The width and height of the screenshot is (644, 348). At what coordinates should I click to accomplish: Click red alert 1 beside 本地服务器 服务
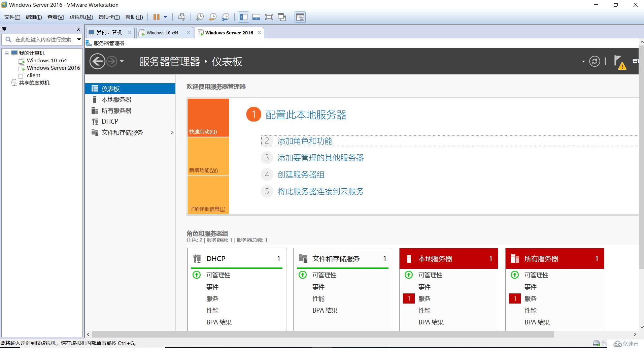[409, 298]
